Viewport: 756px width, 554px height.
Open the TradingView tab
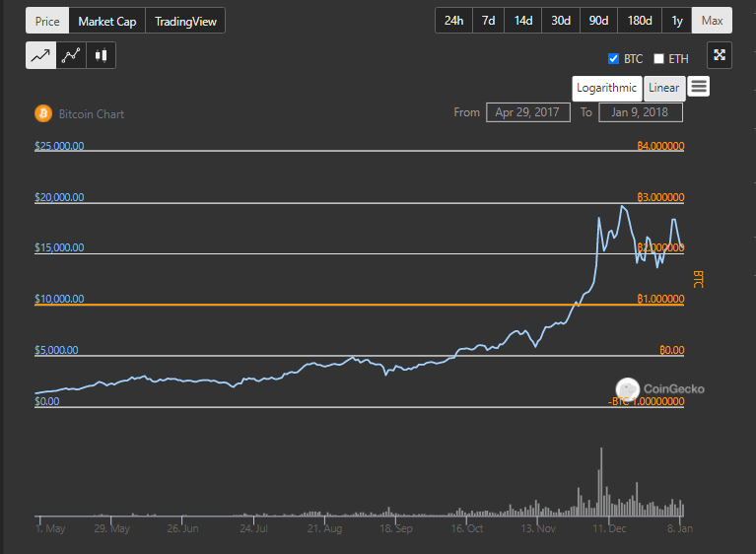click(x=185, y=21)
